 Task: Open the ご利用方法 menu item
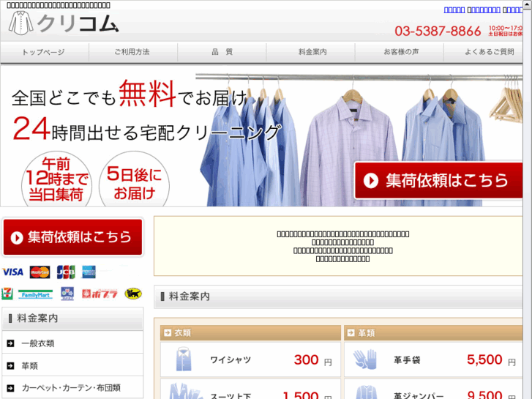[133, 52]
